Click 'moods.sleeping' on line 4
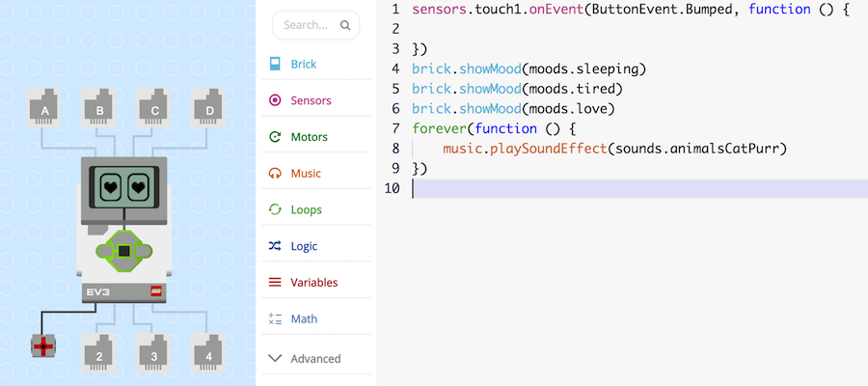 [585, 69]
